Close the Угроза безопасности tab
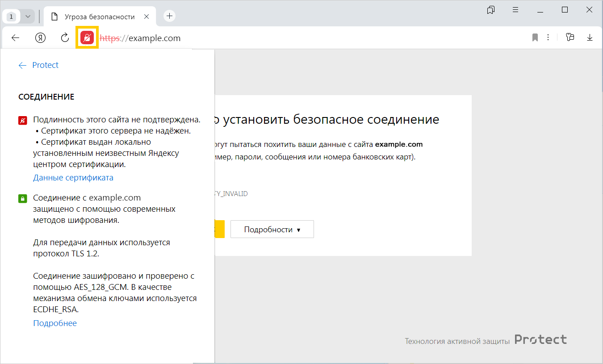The image size is (603, 364). pos(147,17)
